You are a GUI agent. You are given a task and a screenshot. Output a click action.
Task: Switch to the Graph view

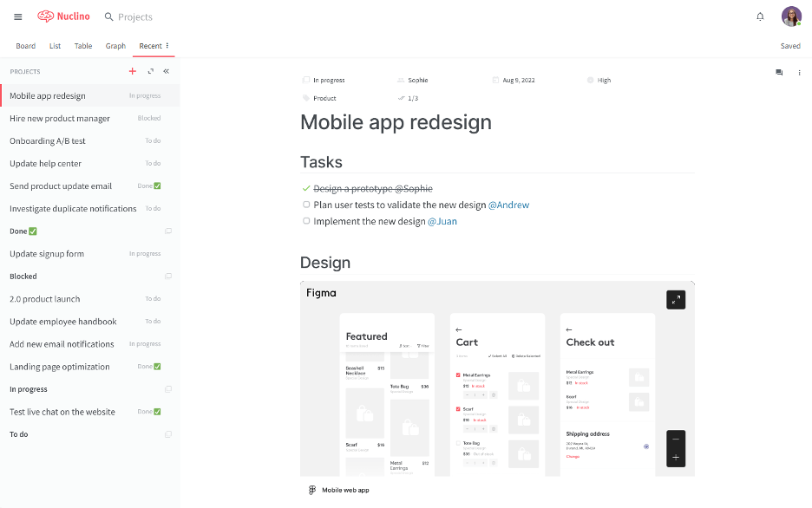(115, 45)
